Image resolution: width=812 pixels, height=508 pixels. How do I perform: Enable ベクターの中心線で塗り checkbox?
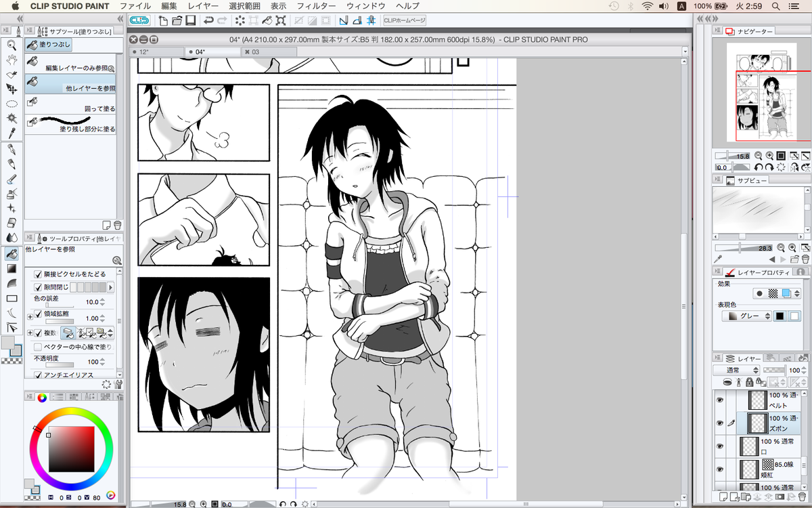(x=38, y=347)
